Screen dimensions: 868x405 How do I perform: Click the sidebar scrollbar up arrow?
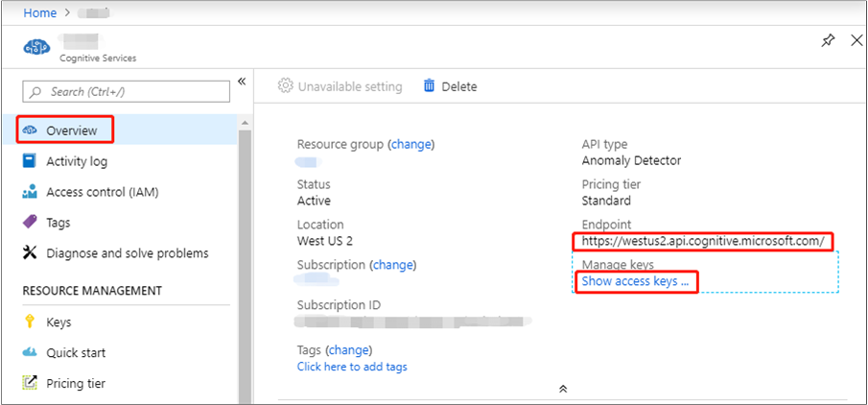pos(245,123)
